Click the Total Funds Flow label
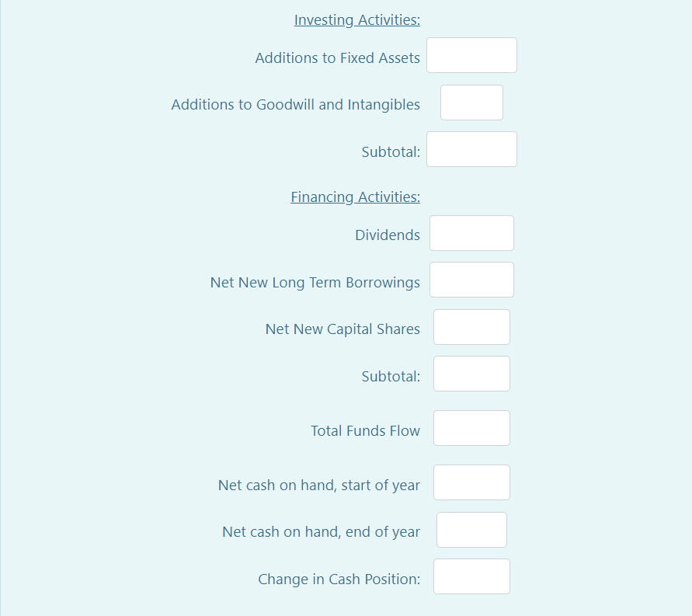This screenshot has width=692, height=616. [365, 430]
